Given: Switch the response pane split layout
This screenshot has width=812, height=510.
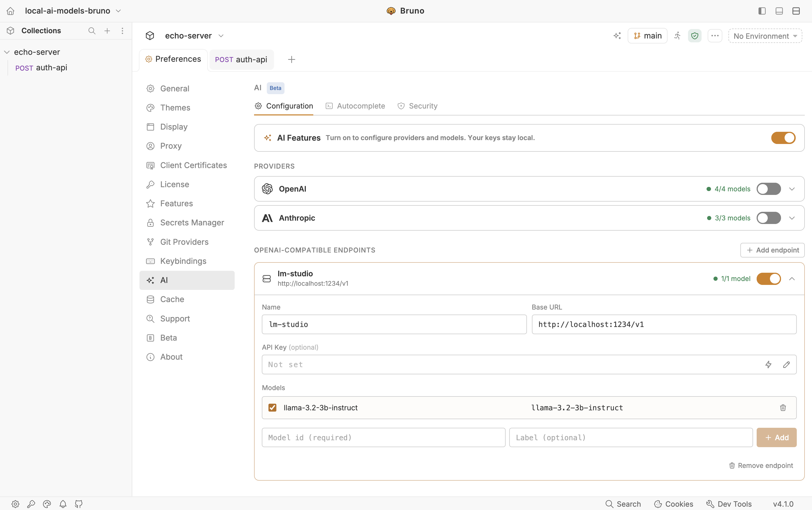Looking at the screenshot, I should coord(796,11).
